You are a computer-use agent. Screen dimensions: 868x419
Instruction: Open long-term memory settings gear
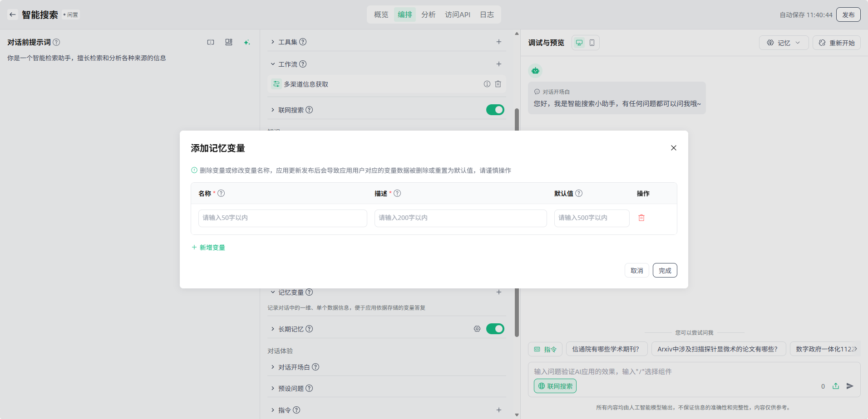click(477, 329)
